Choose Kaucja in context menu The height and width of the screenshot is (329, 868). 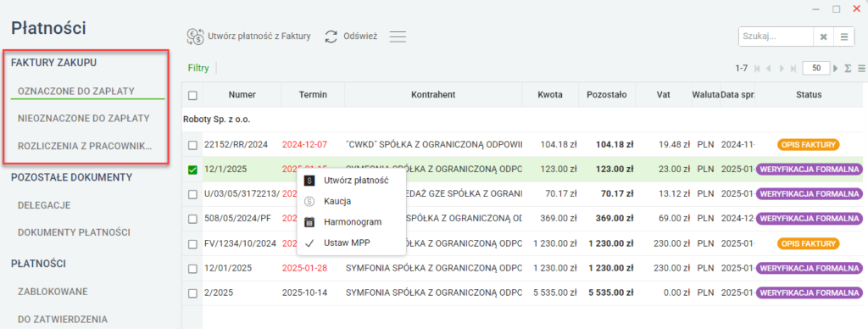pos(352,201)
